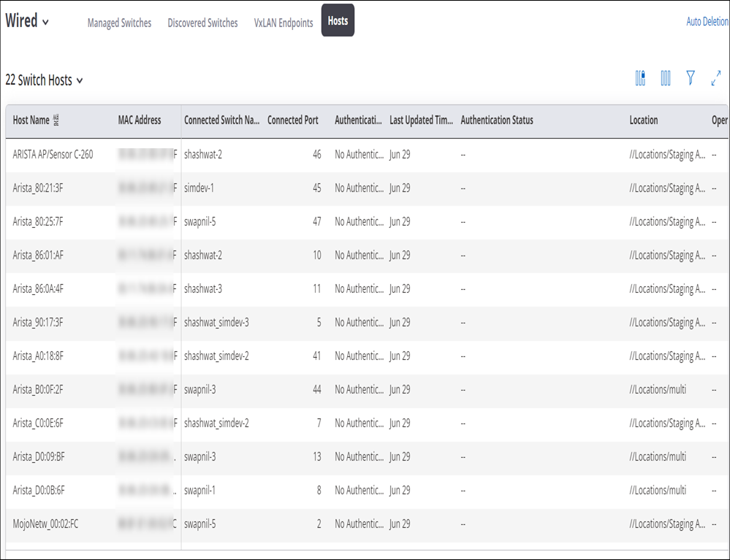Screen dimensions: 730x560
Task: Go to VxLAN Endpoints tab
Action: (284, 23)
